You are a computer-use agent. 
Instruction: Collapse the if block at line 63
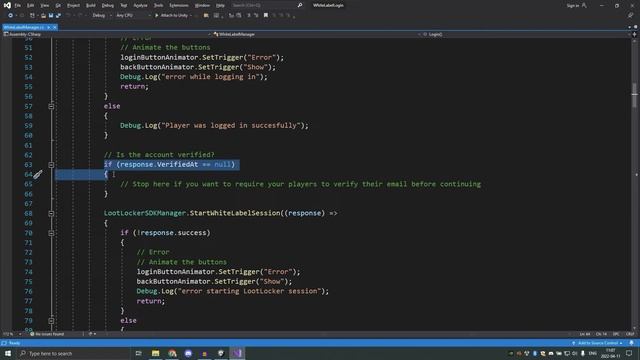point(51,165)
